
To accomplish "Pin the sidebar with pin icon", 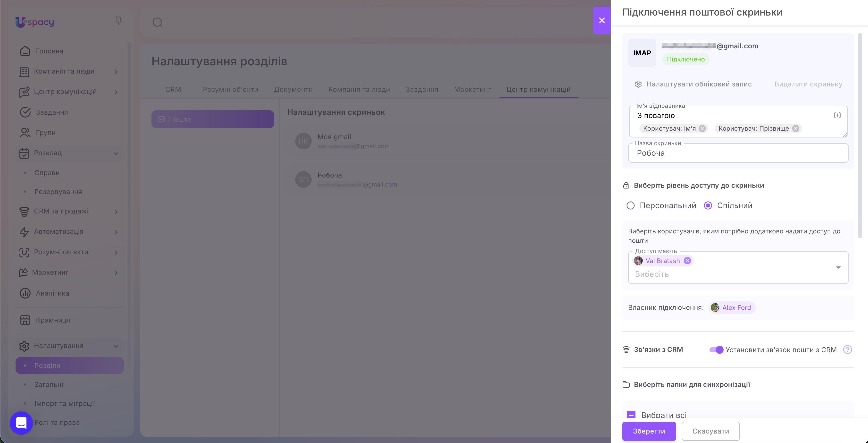I will (x=118, y=21).
